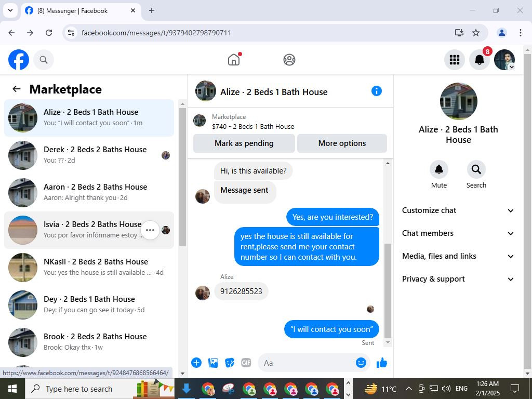Screen dimensions: 532x399
Task: Go to Facebook Home icon
Action: [x=234, y=60]
